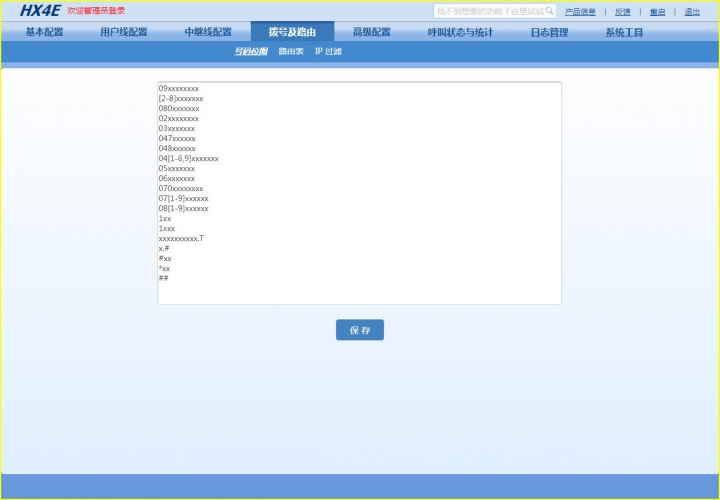Click the magnifier icon in the search box
The height and width of the screenshot is (500, 720).
coord(549,11)
